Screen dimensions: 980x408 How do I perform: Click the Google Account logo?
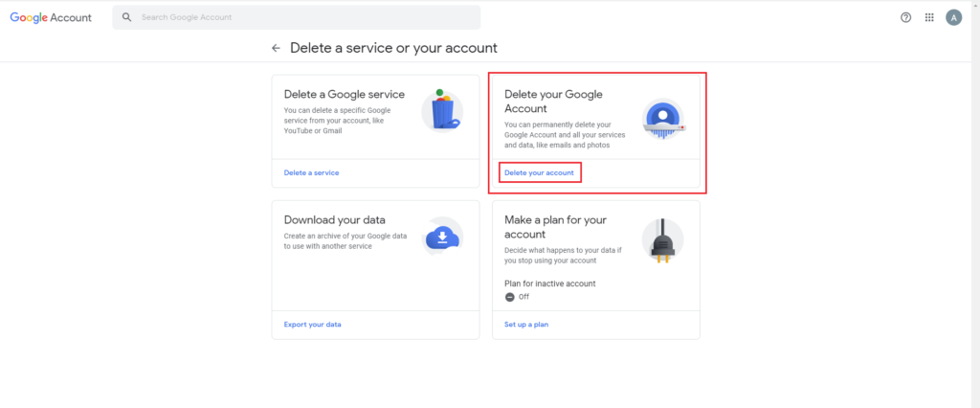(x=51, y=17)
